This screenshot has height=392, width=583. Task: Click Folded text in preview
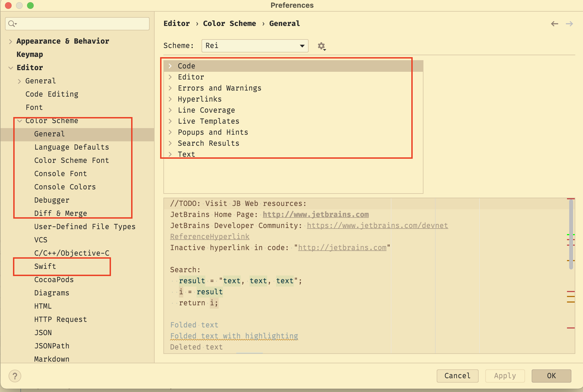(x=194, y=325)
